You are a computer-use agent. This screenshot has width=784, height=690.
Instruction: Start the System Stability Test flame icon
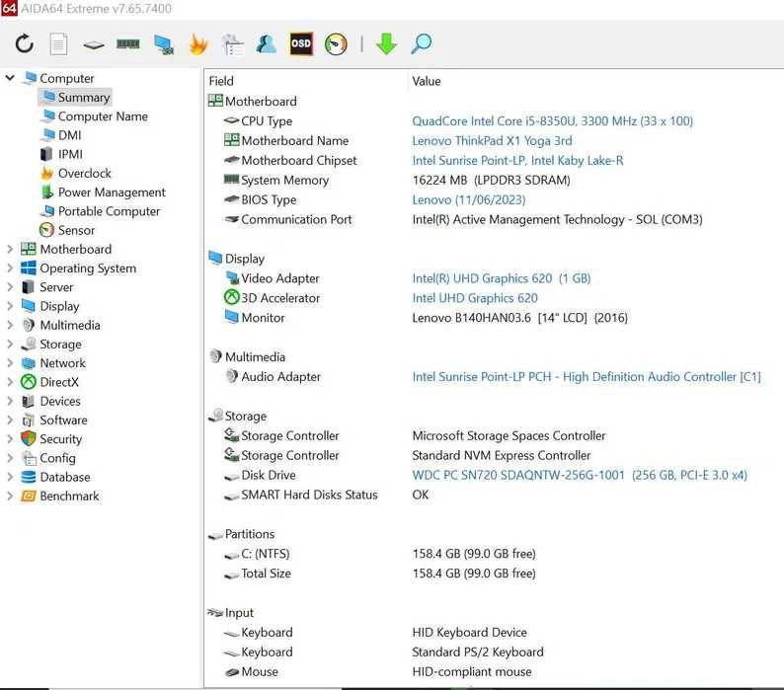[x=198, y=44]
